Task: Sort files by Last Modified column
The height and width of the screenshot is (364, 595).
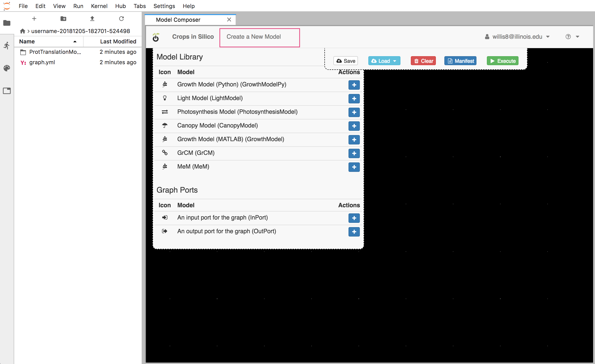Action: pos(113,42)
